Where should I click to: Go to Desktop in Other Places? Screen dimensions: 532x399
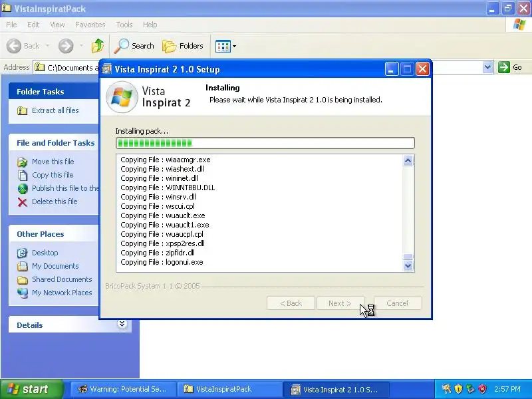coord(45,253)
